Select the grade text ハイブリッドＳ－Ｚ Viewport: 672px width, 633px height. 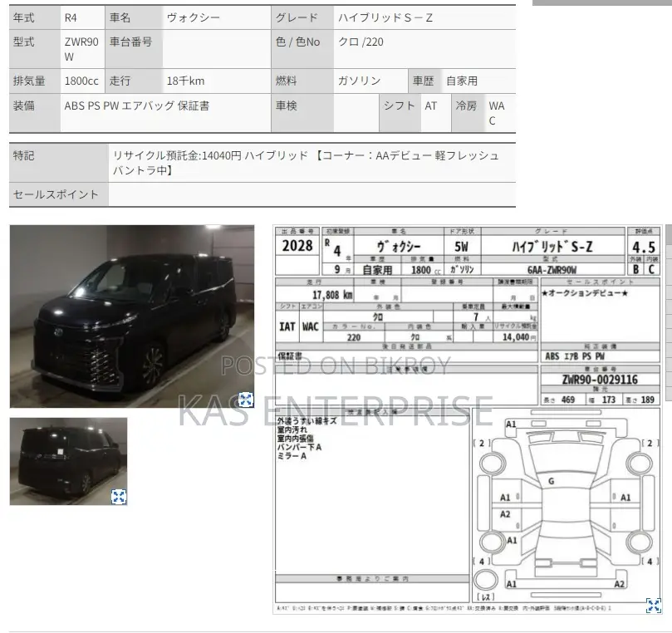[x=385, y=17]
